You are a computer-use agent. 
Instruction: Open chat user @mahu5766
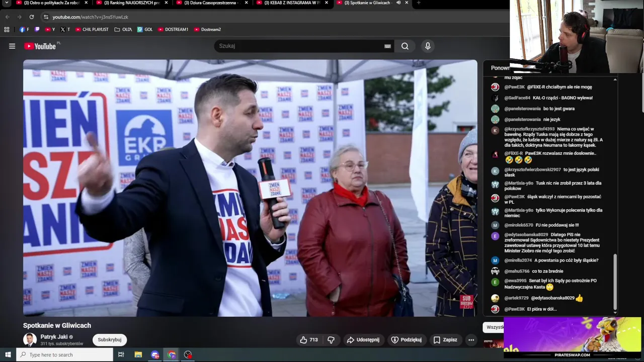(x=517, y=271)
